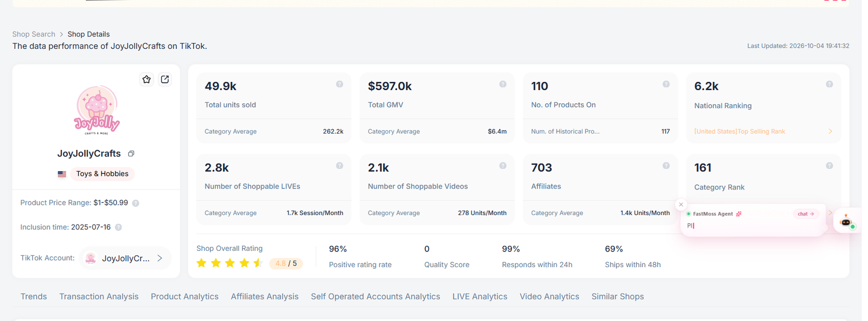Open help icon for Number of Shoppable LIVEs
The width and height of the screenshot is (868, 321).
click(340, 166)
